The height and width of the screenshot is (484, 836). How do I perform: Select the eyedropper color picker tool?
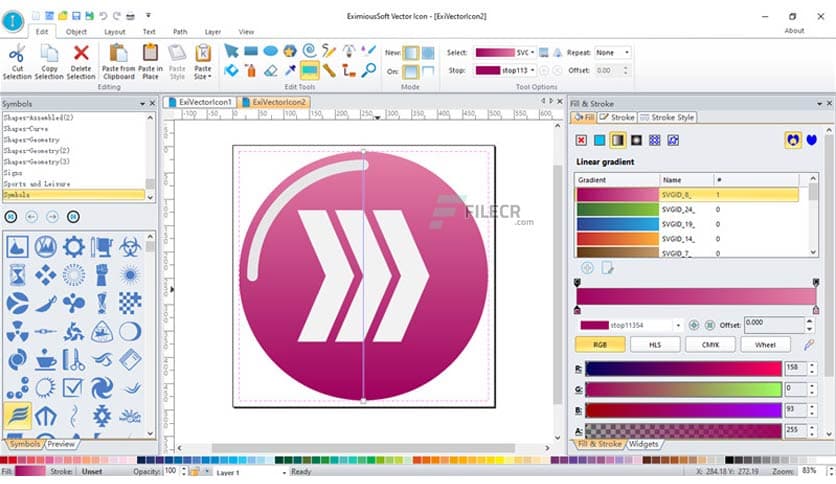(291, 70)
